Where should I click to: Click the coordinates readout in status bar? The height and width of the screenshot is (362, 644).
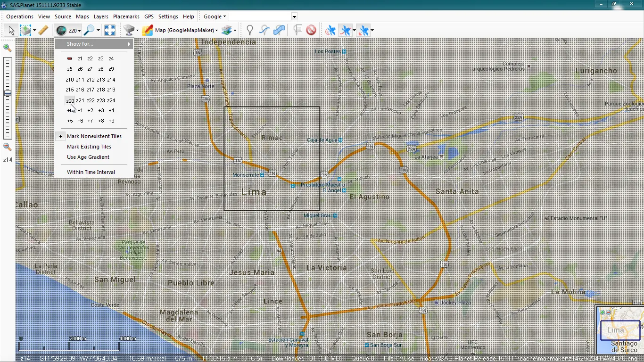[x=81, y=358]
